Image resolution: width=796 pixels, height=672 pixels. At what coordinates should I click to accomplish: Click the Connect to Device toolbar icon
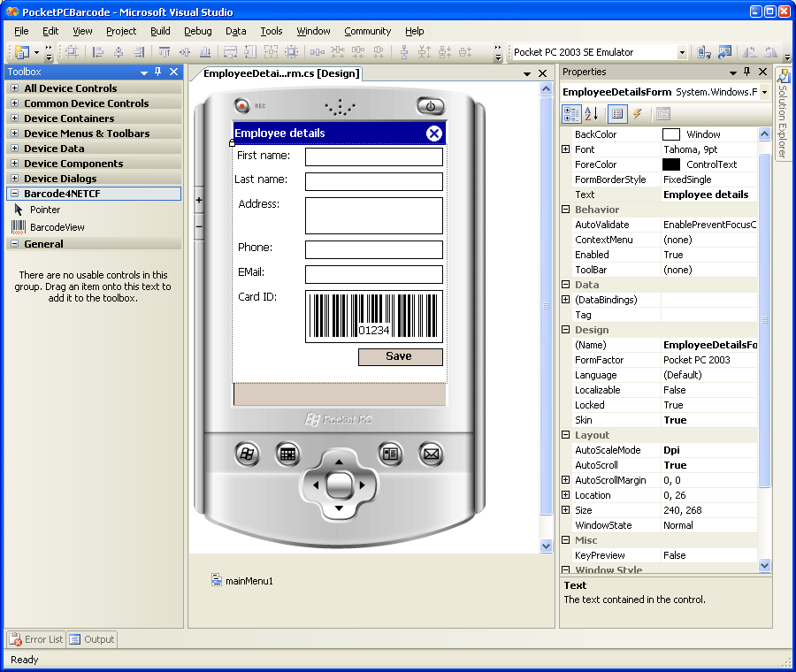[705, 53]
